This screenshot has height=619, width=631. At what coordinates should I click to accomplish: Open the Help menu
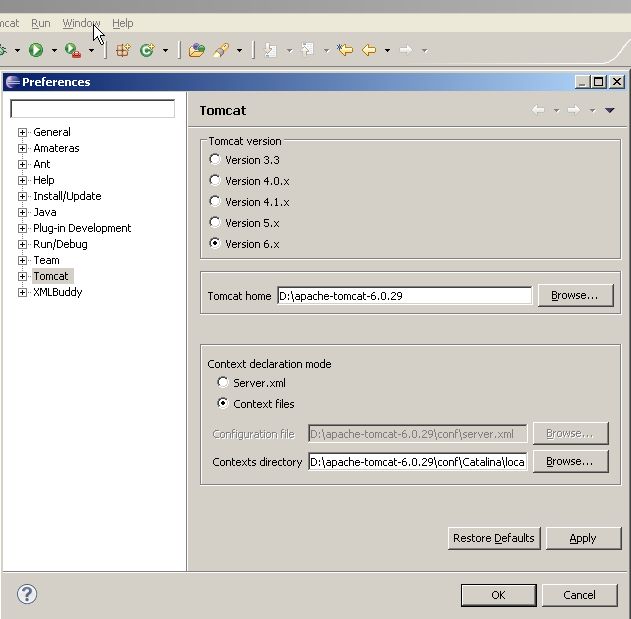coord(122,23)
